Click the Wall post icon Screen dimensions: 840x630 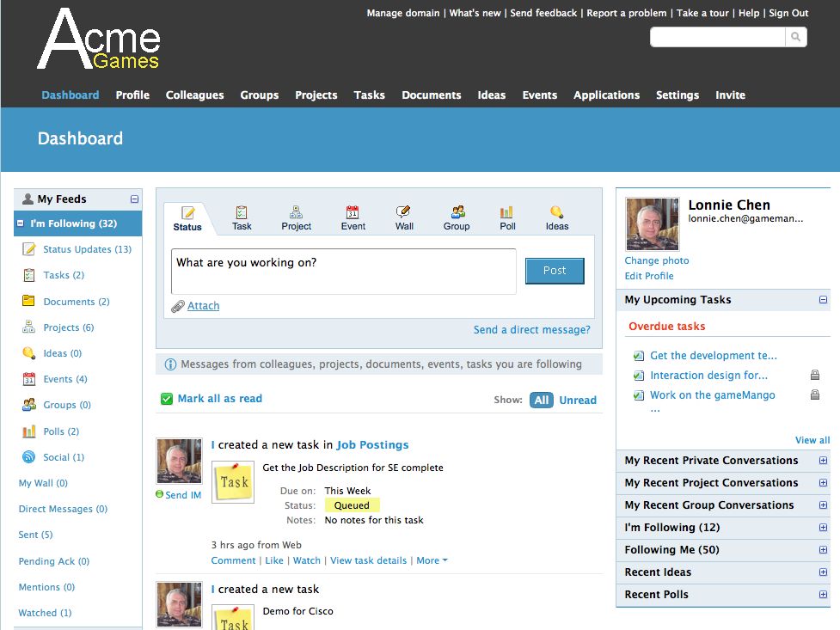click(403, 211)
